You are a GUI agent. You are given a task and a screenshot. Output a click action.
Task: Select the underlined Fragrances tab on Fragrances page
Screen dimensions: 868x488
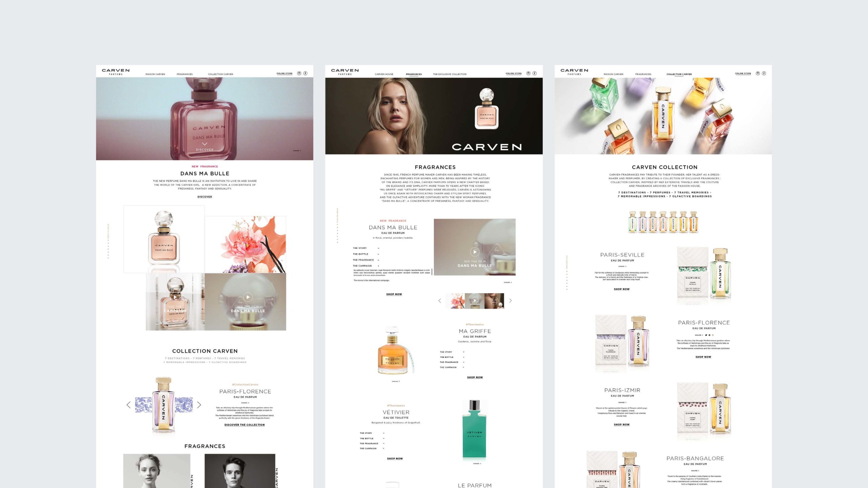point(414,74)
